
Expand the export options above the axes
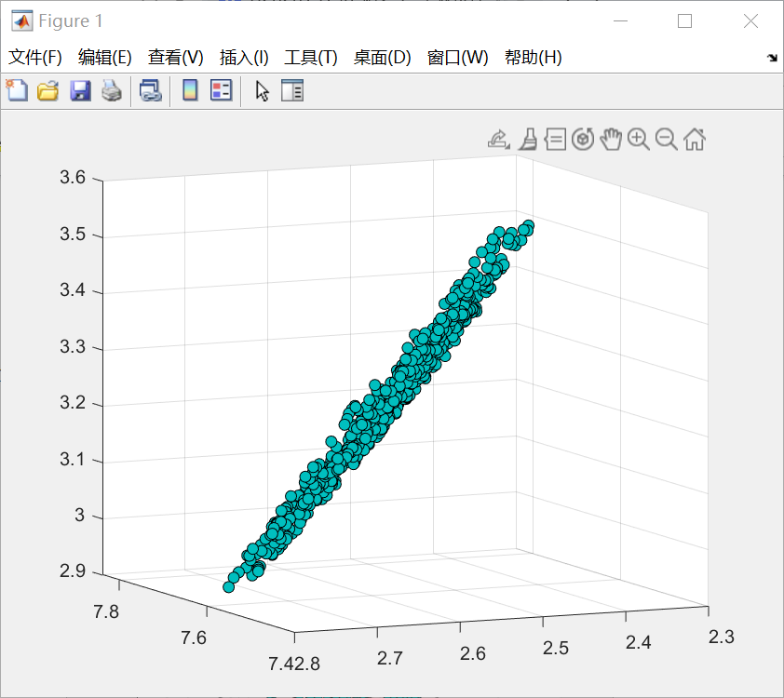(x=498, y=140)
